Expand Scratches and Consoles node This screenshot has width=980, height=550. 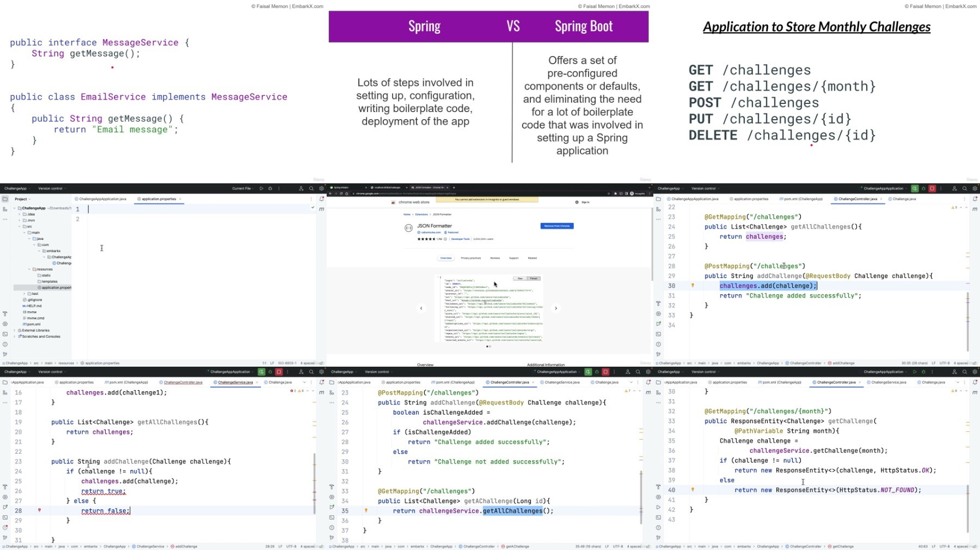[x=15, y=337]
